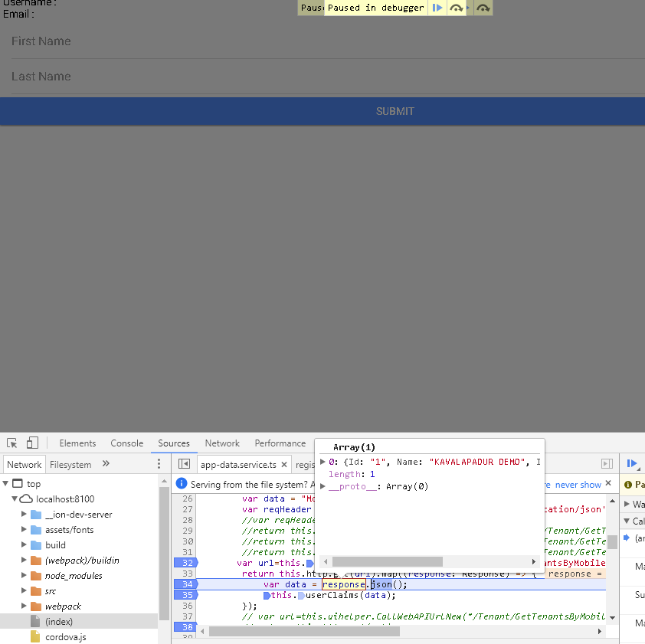
Task: Open the (index) file
Action: [59, 621]
